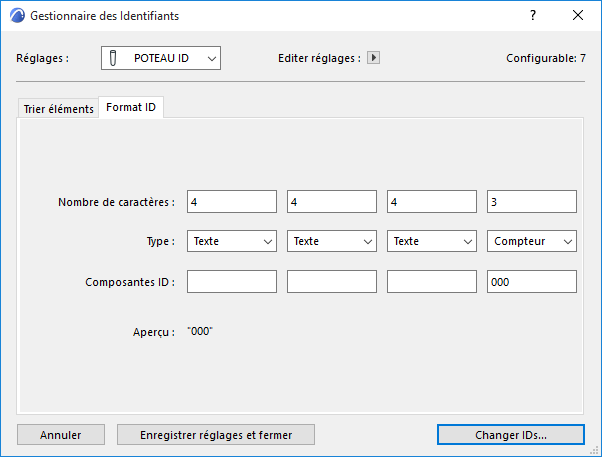Click the first Nombre de caractères field
Viewport: 602px width, 457px height.
pyautogui.click(x=231, y=201)
